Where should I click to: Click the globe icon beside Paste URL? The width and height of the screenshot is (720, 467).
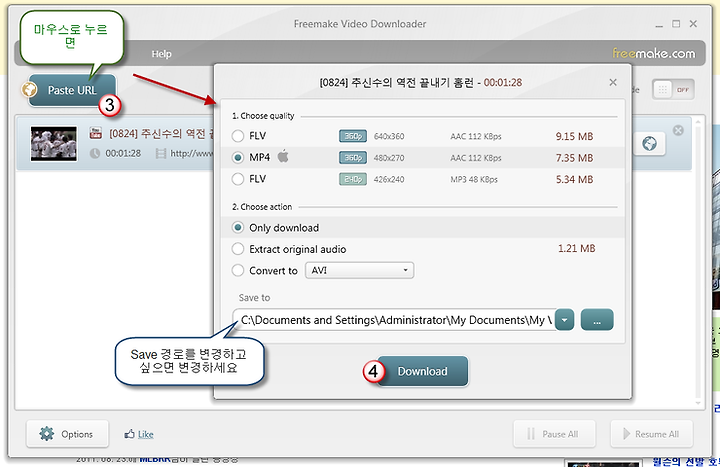[30, 90]
